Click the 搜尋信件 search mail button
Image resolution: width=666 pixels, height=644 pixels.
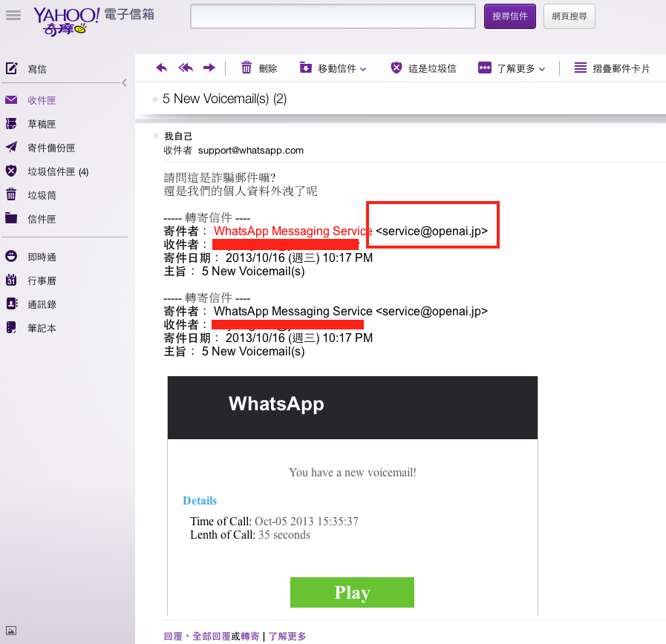pyautogui.click(x=509, y=16)
